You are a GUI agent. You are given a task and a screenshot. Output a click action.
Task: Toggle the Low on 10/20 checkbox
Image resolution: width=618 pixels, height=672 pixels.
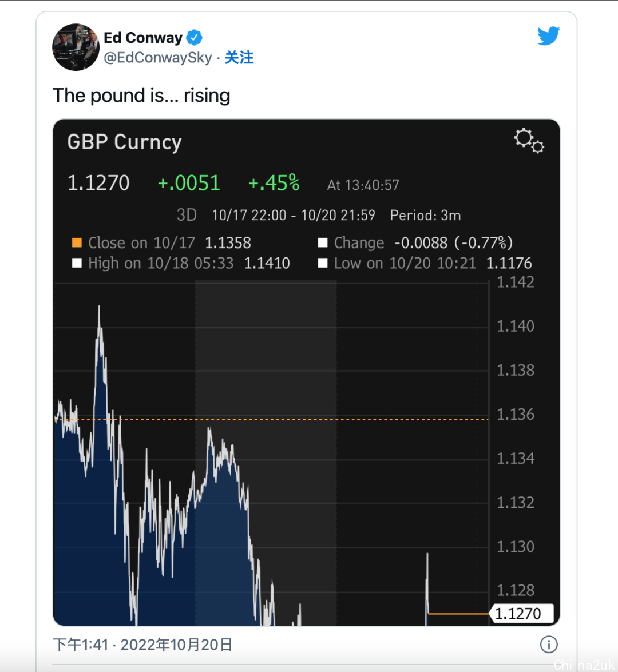pos(323,263)
